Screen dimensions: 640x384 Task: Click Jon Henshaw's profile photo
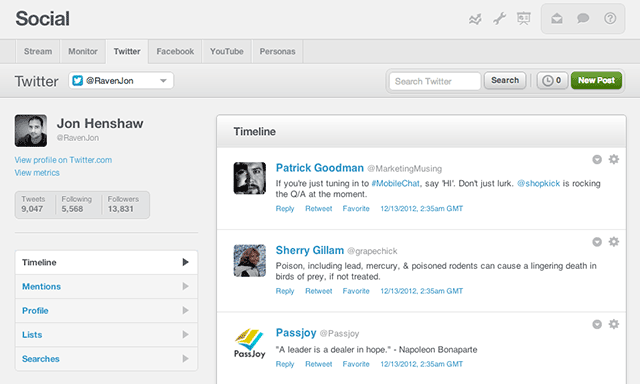coord(31,131)
